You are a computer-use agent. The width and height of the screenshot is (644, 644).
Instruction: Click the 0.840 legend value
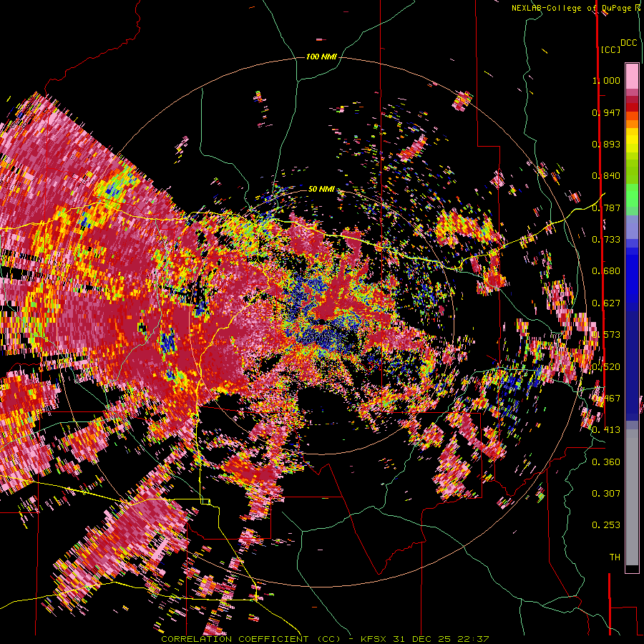[x=606, y=176]
